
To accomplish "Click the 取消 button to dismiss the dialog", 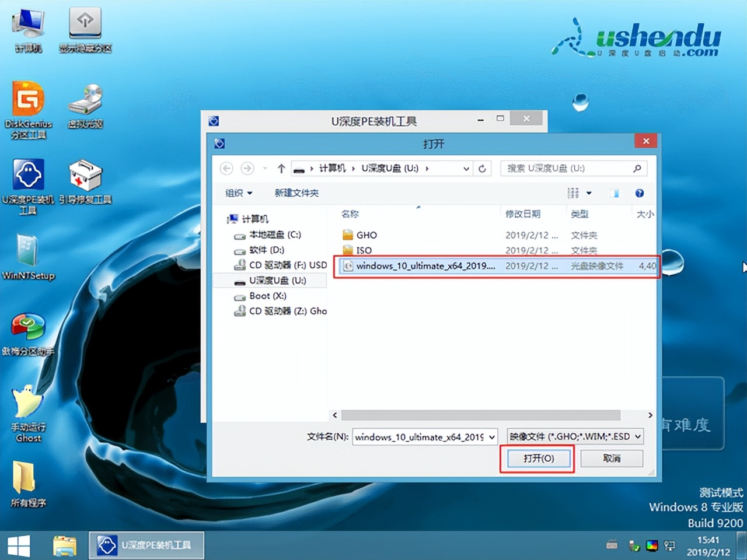I will [612, 459].
